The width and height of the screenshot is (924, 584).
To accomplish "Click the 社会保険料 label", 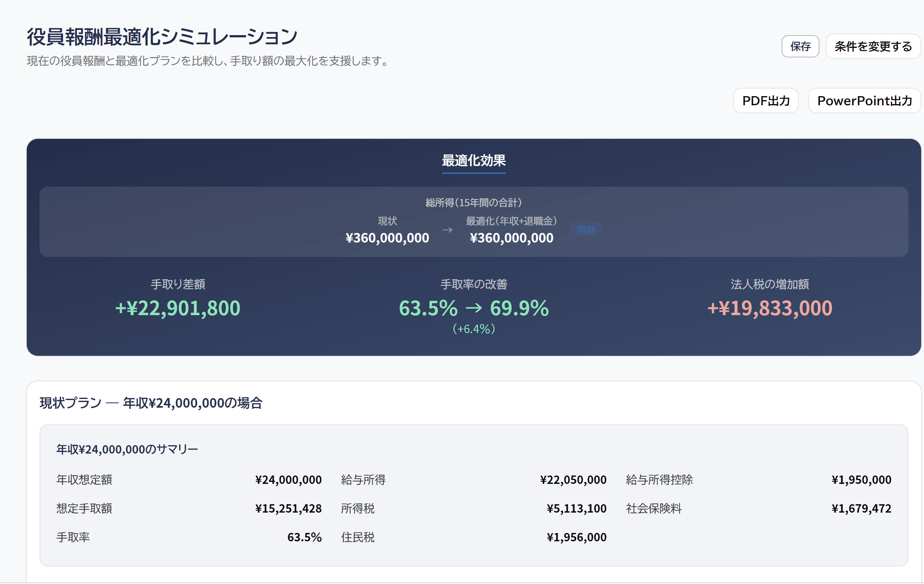I will coord(654,509).
